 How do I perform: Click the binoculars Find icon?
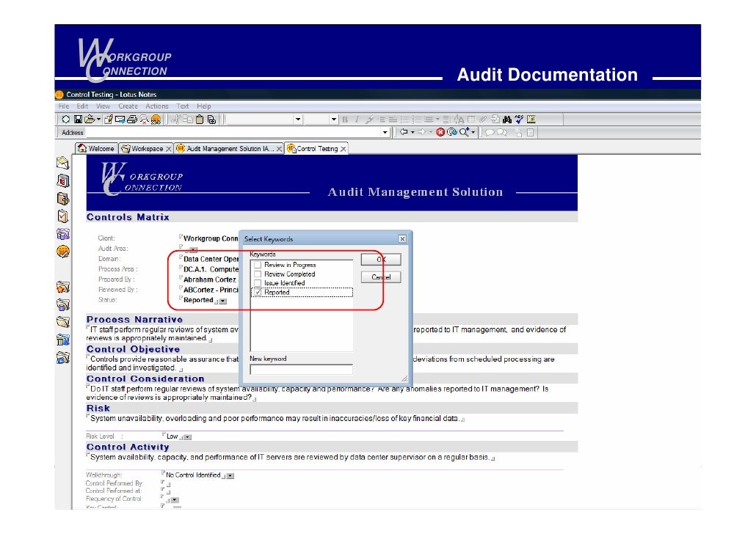pos(506,119)
